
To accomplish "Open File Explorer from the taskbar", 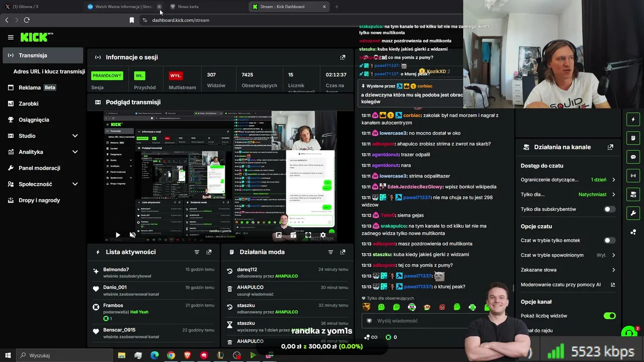I will pos(122,355).
